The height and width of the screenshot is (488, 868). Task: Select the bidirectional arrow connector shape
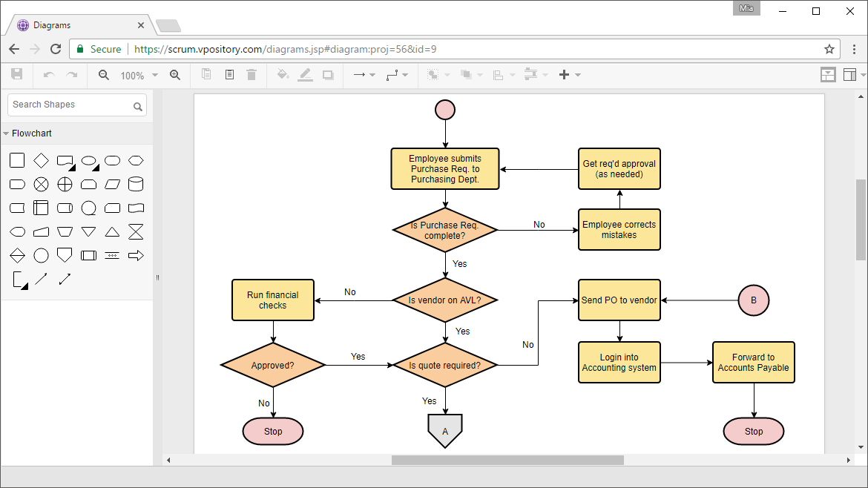pyautogui.click(x=65, y=279)
